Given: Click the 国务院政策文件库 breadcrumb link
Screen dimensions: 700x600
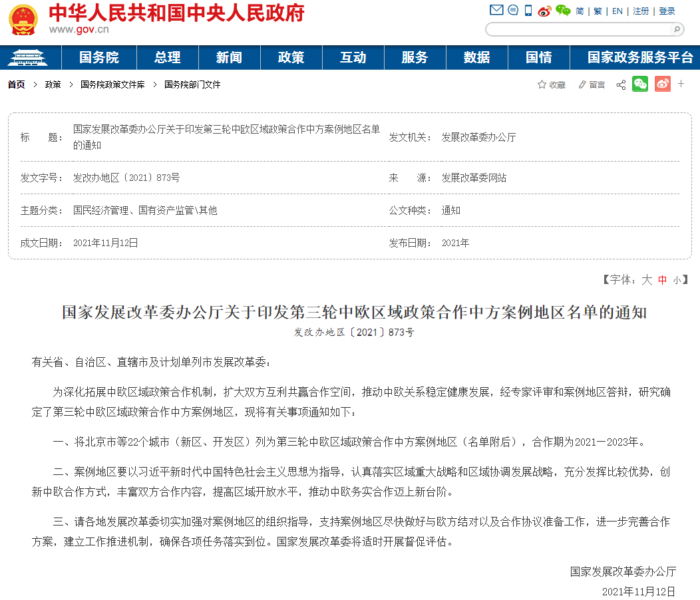Looking at the screenshot, I should click(x=112, y=84).
